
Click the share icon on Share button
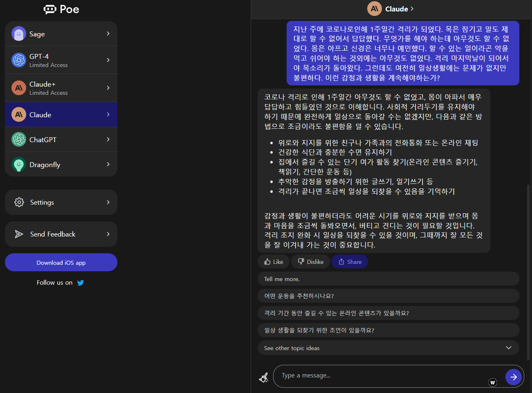(x=341, y=261)
